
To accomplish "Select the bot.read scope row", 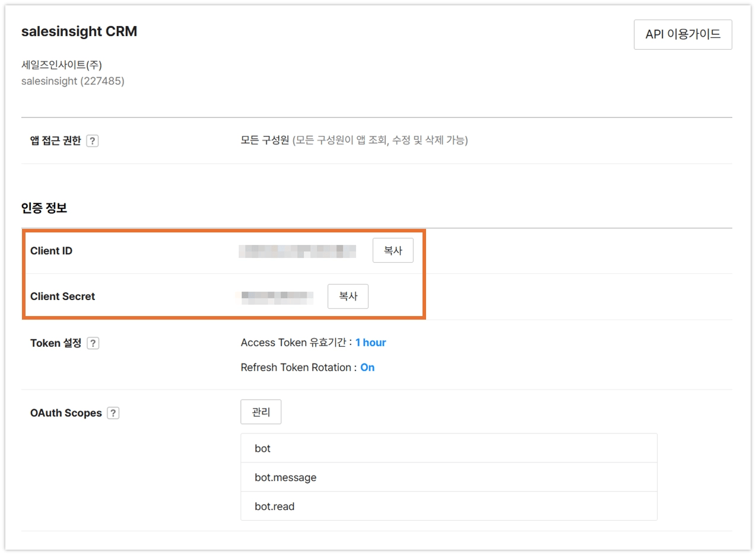I will tap(449, 506).
